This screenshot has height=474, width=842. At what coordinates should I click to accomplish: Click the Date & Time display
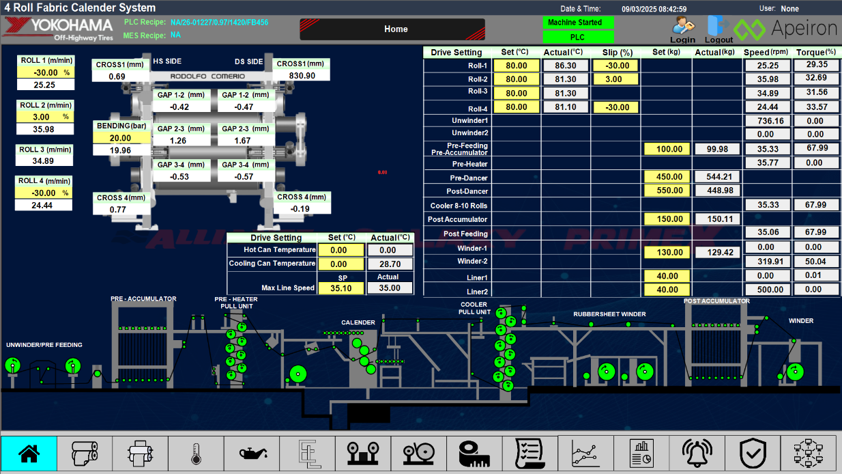654,9
